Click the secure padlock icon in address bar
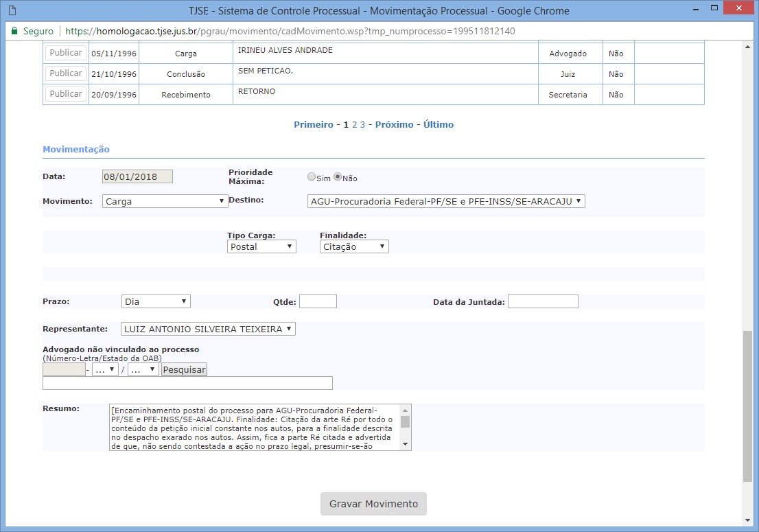Viewport: 759px width, 532px height. (x=14, y=32)
